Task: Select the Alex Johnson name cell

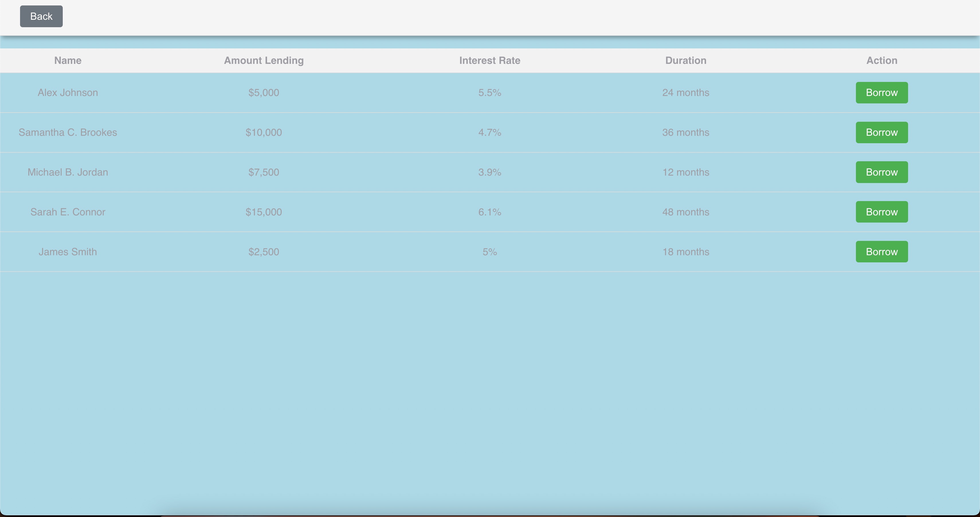Action: pyautogui.click(x=68, y=93)
